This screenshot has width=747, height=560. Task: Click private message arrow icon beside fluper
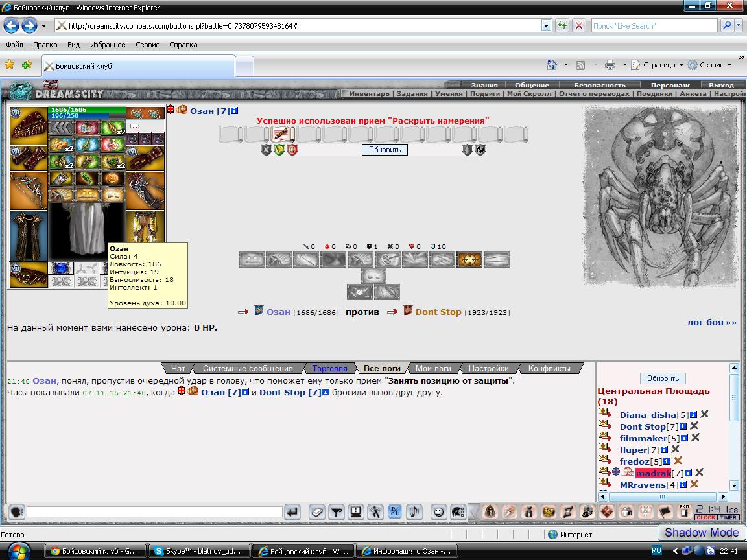605,449
